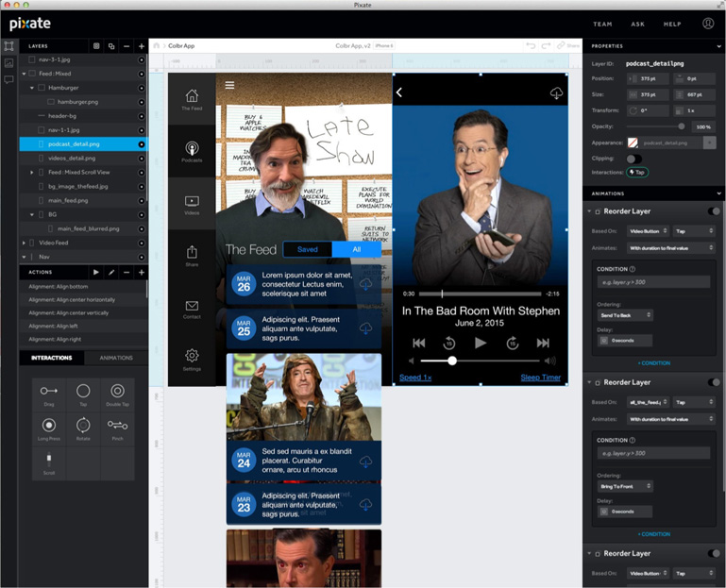
Task: Click the Share link in canvas toolbar
Action: pyautogui.click(x=568, y=45)
